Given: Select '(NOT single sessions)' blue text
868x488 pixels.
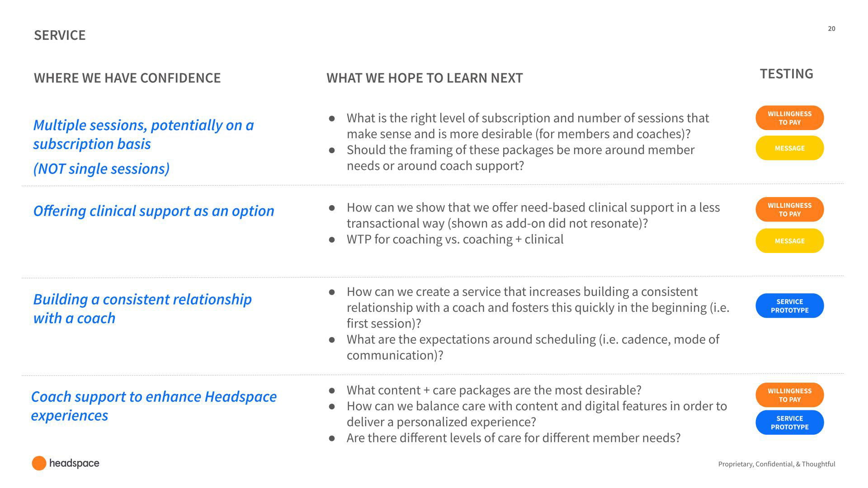Looking at the screenshot, I should tap(101, 169).
